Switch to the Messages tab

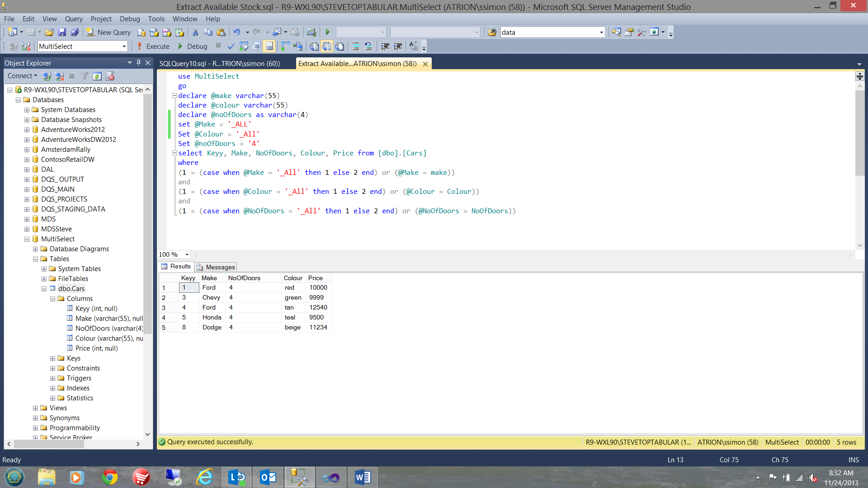click(x=216, y=267)
